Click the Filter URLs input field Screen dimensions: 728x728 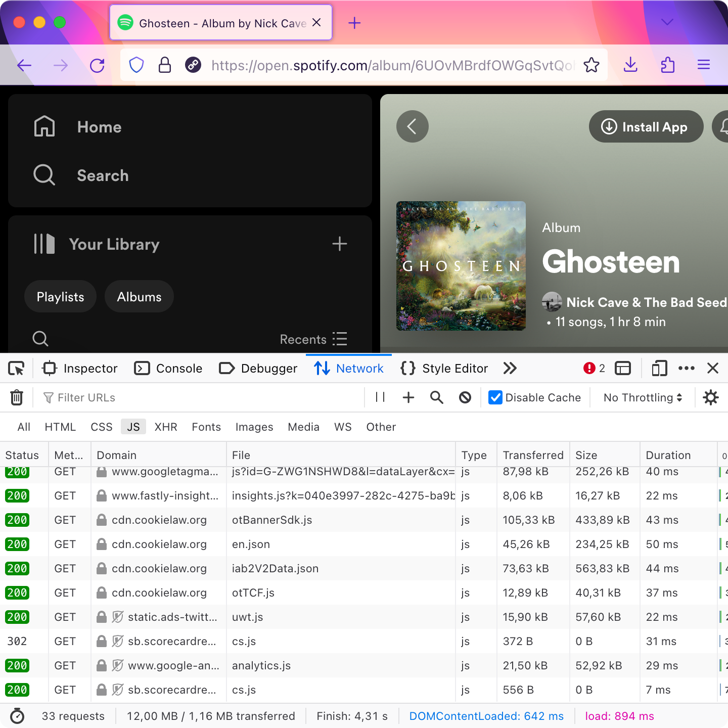click(202, 398)
